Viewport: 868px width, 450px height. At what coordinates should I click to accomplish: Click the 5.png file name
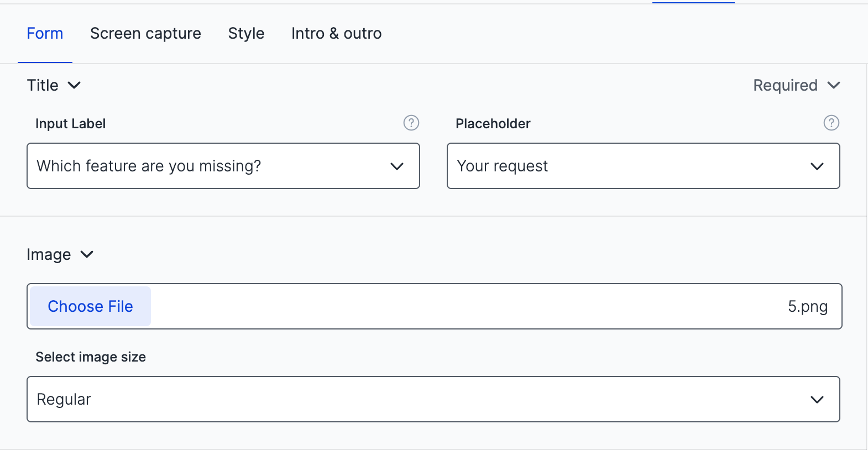(x=807, y=306)
